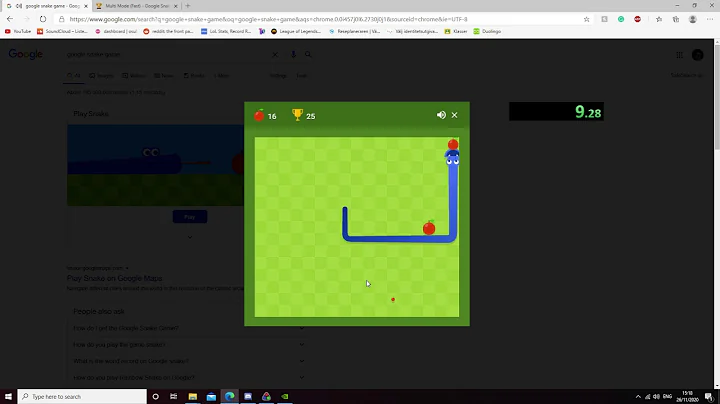This screenshot has width=720, height=404.
Task: Select the News search tab
Action: tap(164, 76)
